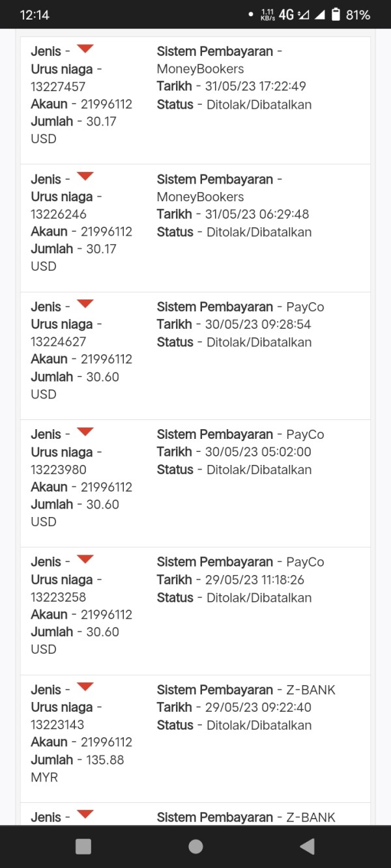This screenshot has height=868, width=391.
Task: Tap the red arrow for transaction 13223143
Action: tap(85, 687)
